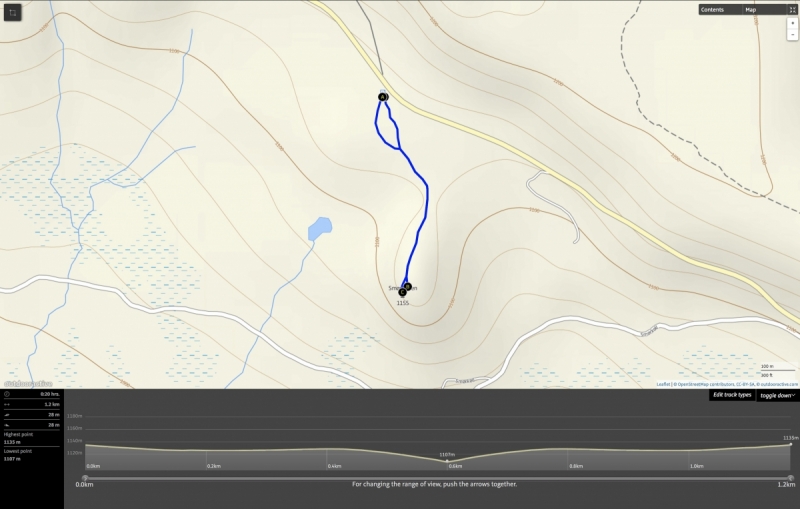Open the Leaflet attribution link
Screen dimensions: 800x509
(663, 385)
